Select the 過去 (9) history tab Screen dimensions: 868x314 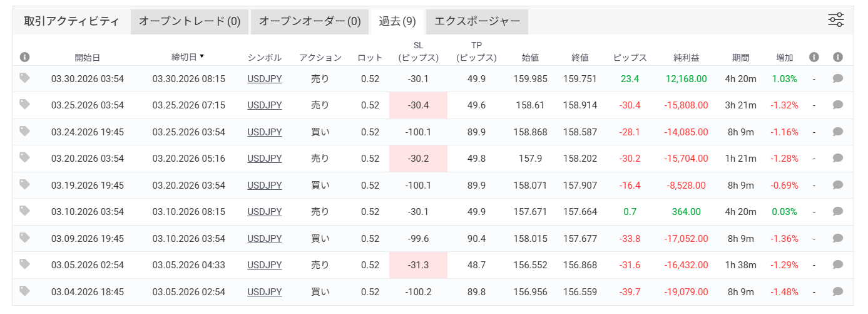397,21
